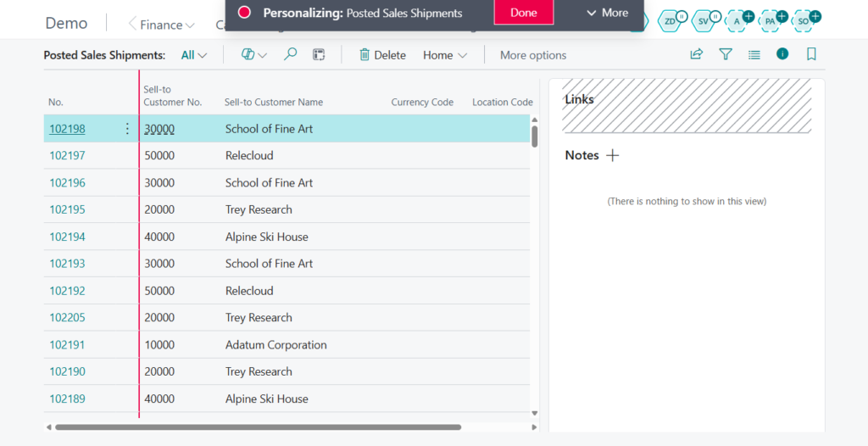The height and width of the screenshot is (446, 868).
Task: Expand the All views dropdown
Action: click(194, 55)
